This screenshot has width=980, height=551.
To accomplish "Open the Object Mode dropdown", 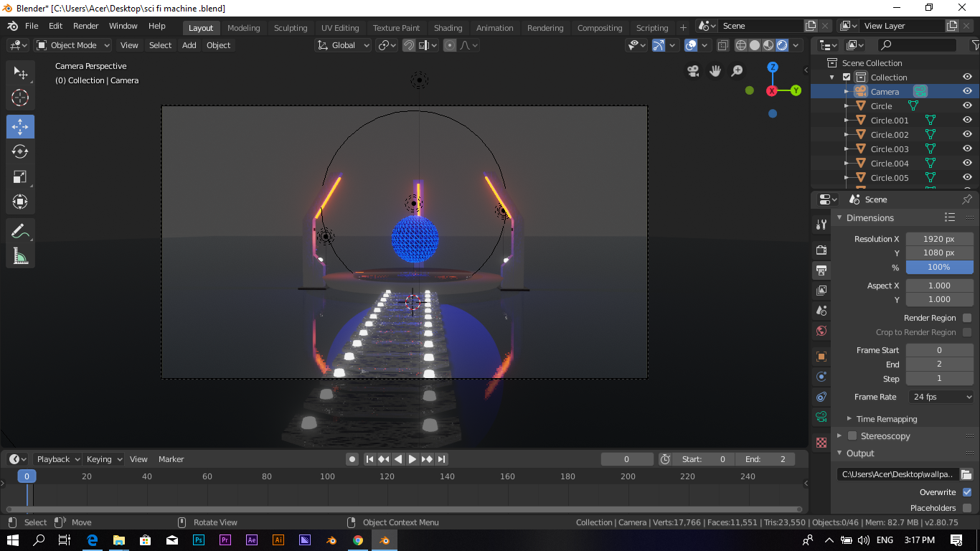I will [x=72, y=45].
